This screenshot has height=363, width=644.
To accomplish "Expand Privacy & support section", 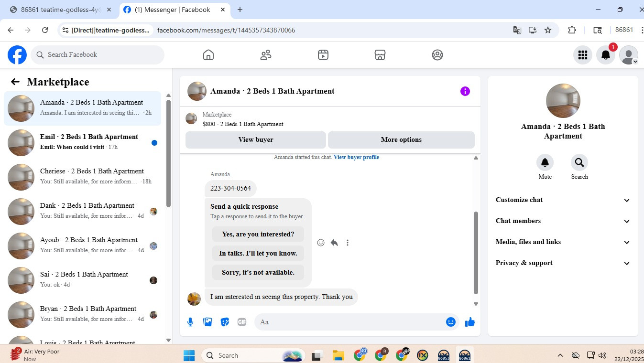I will (563, 263).
